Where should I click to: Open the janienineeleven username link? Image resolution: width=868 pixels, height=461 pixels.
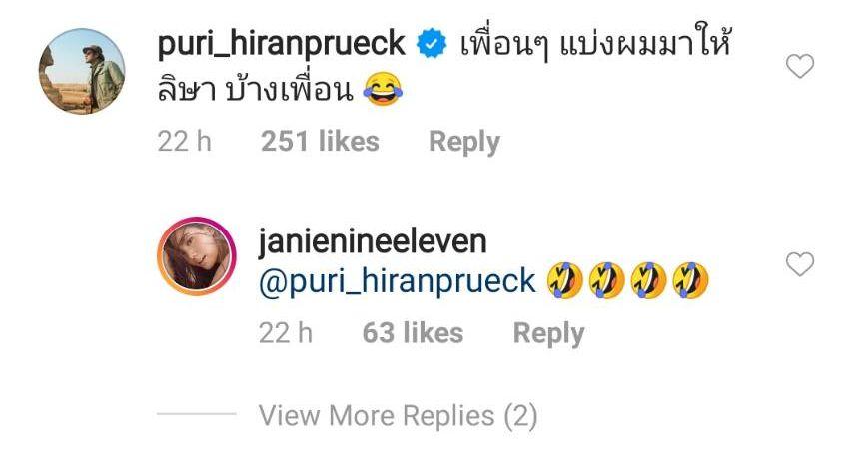[x=373, y=242]
